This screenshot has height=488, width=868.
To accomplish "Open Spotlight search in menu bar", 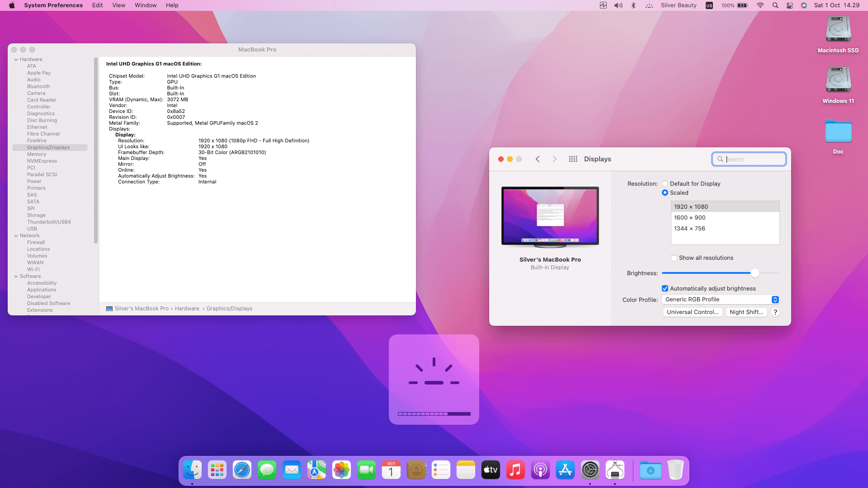I will 775,5.
